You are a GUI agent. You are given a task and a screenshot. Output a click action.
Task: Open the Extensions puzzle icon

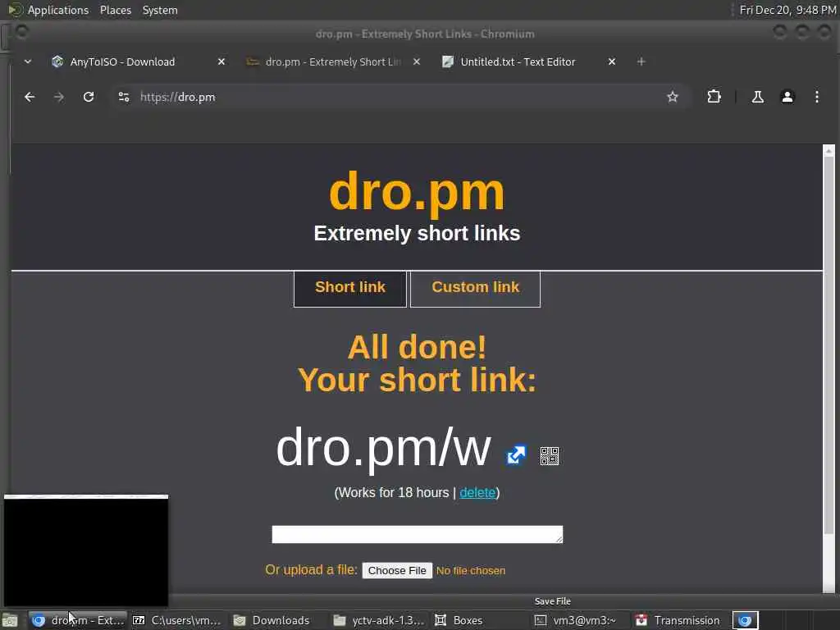(x=714, y=97)
